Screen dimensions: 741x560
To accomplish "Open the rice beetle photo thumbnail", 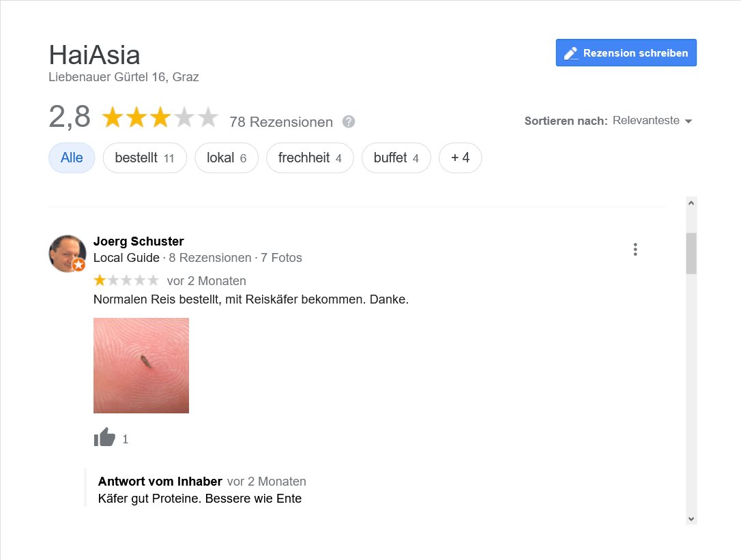I will (x=141, y=366).
